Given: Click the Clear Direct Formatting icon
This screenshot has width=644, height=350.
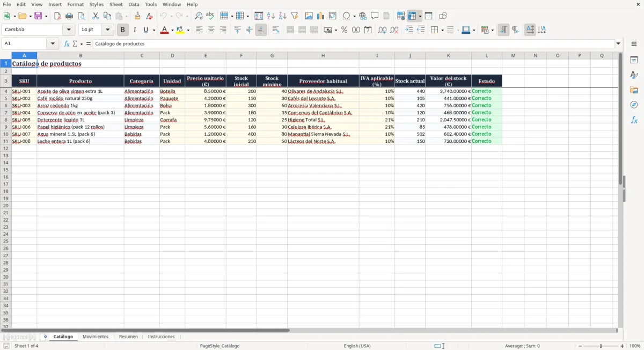Looking at the screenshot, I should click(x=150, y=16).
